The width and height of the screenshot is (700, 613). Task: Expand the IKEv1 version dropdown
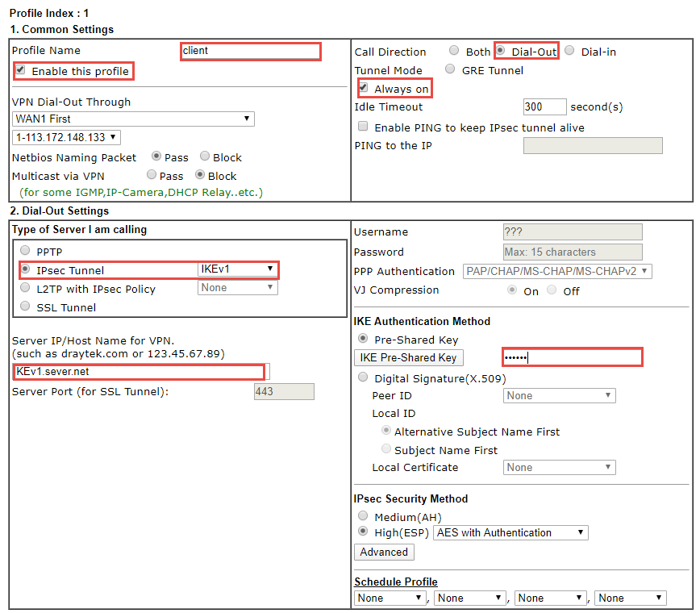click(237, 269)
